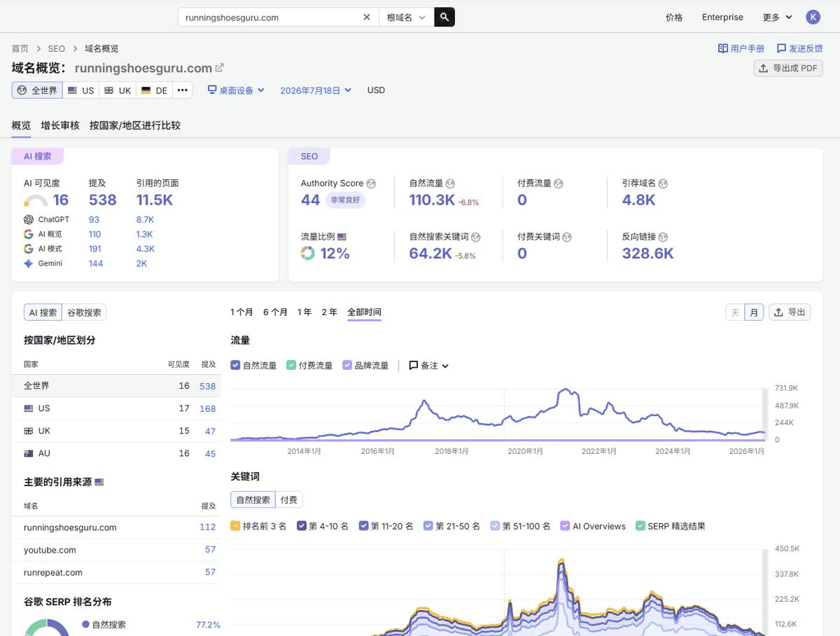Click the Google icon beside AI 概览
The height and width of the screenshot is (636, 840).
[x=29, y=234]
